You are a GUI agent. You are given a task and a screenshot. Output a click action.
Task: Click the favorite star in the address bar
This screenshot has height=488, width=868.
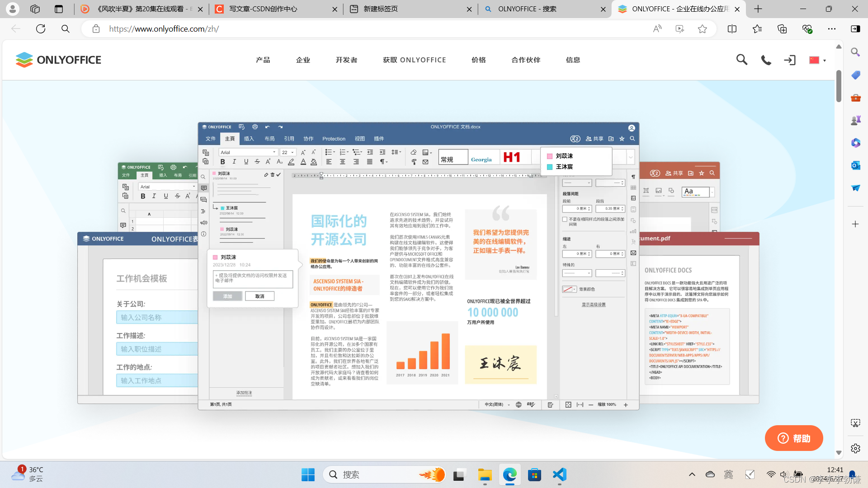click(x=702, y=29)
